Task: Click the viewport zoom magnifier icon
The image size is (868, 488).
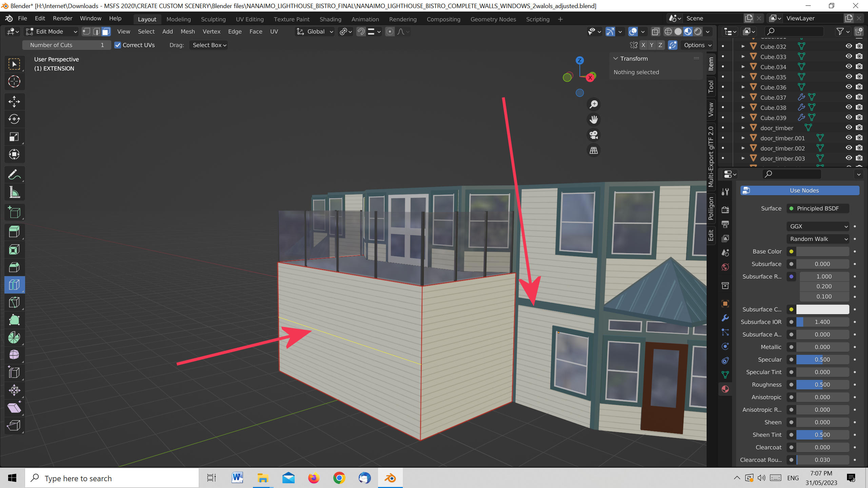Action: click(593, 104)
